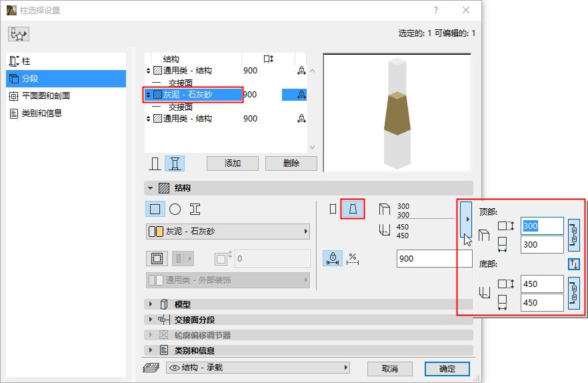588x383 pixels.
Task: Click veneer thickness field showing 0
Action: pos(272,259)
